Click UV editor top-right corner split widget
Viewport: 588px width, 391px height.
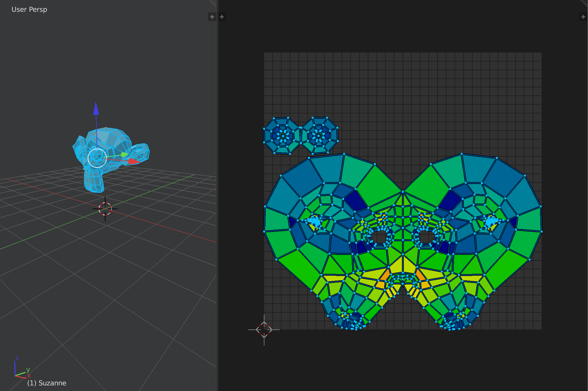tap(584, 3)
